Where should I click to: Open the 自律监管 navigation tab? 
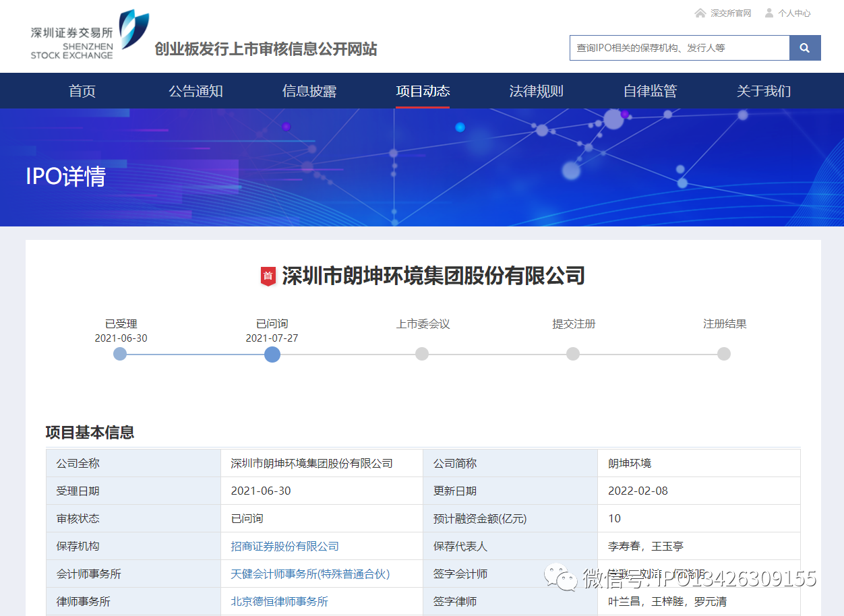pos(650,91)
